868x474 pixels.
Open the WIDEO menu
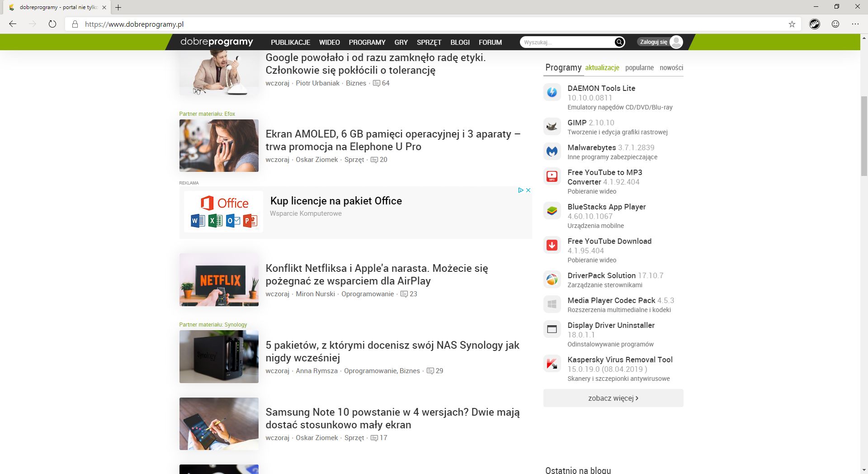pos(330,43)
